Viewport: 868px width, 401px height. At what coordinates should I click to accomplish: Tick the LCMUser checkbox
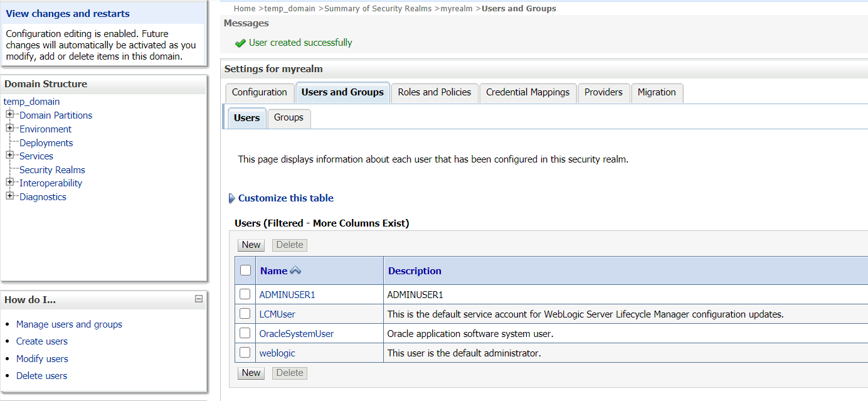point(245,314)
